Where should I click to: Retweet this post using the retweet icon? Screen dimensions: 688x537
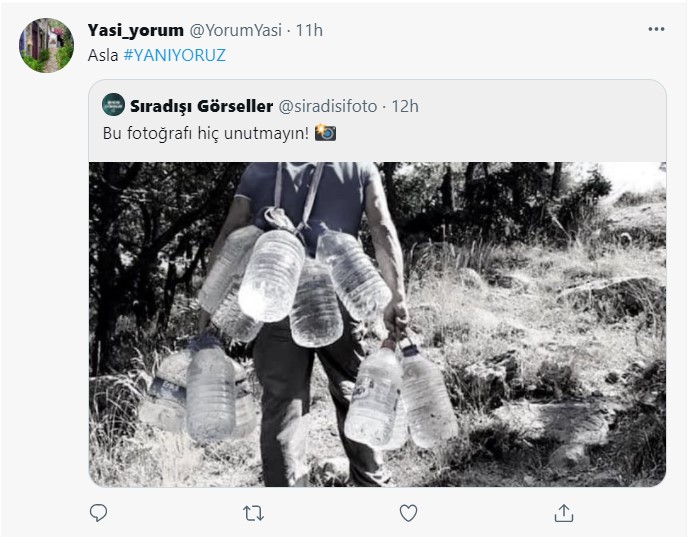pyautogui.click(x=254, y=513)
